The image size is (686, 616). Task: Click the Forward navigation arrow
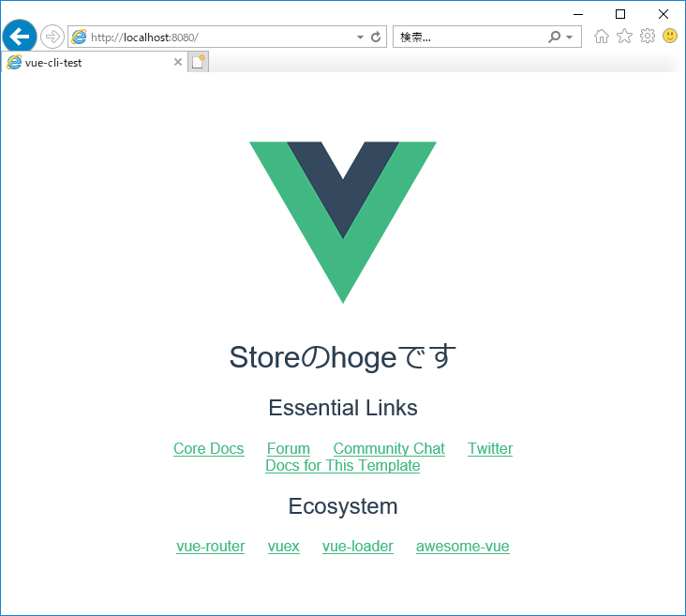(x=52, y=37)
